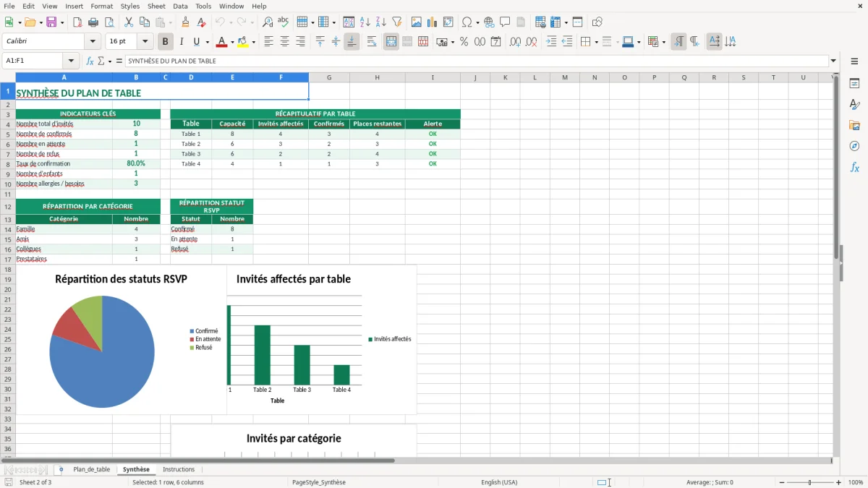Open the Function Wizard
The image size is (868, 488).
[x=90, y=61]
